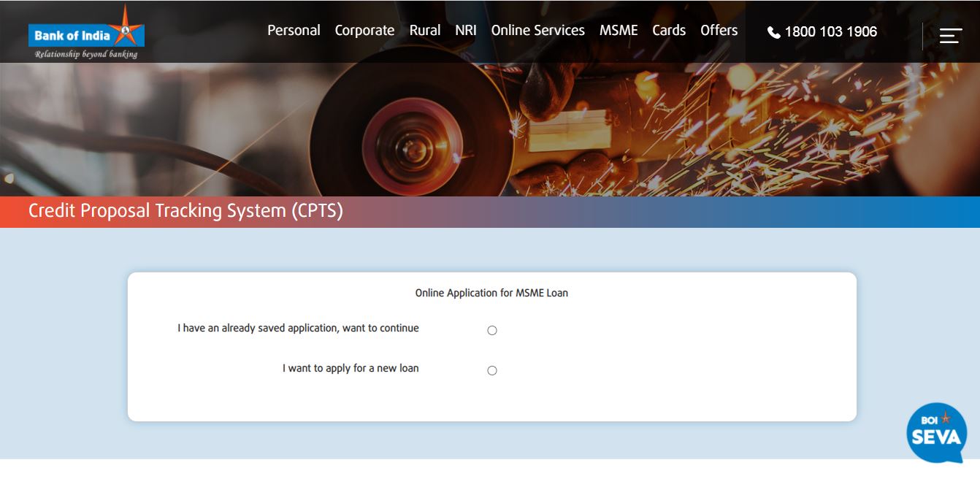980x479 pixels.
Task: Open the Offers menu item
Action: [x=719, y=31]
